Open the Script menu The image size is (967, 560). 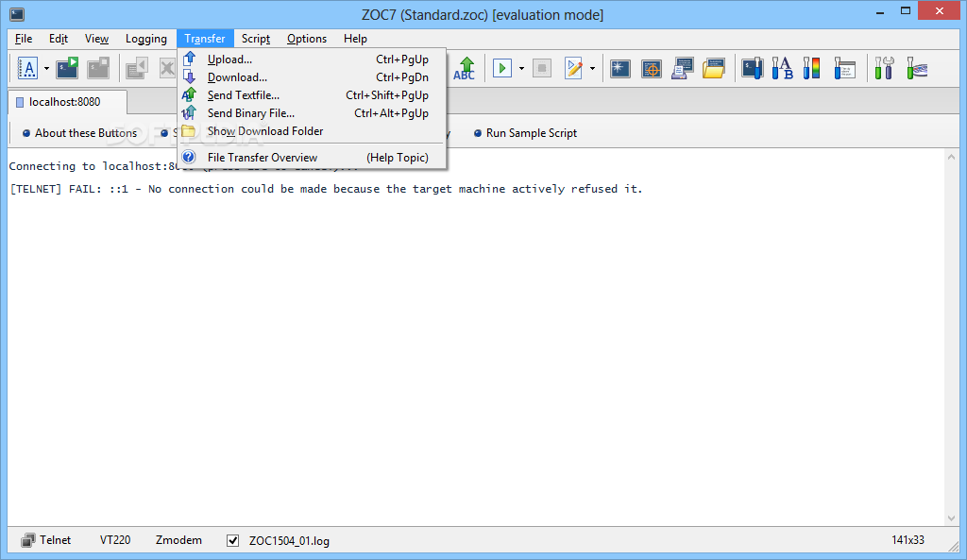[256, 38]
